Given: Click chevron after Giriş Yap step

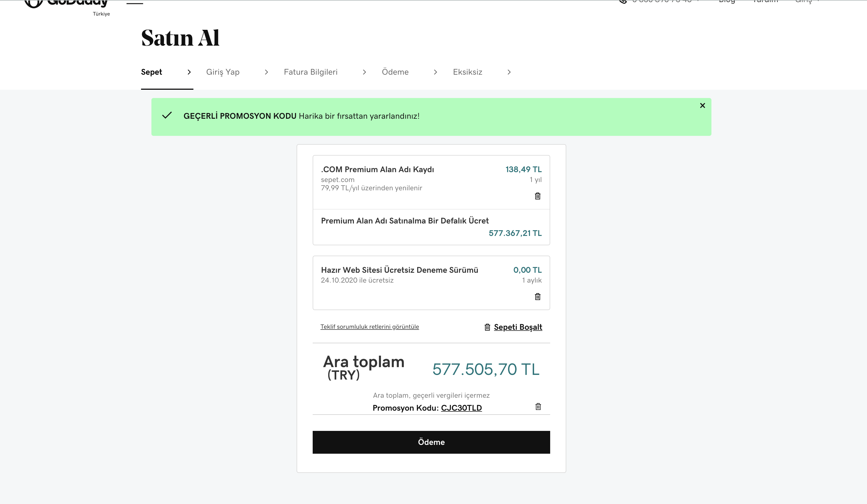Looking at the screenshot, I should click(266, 72).
